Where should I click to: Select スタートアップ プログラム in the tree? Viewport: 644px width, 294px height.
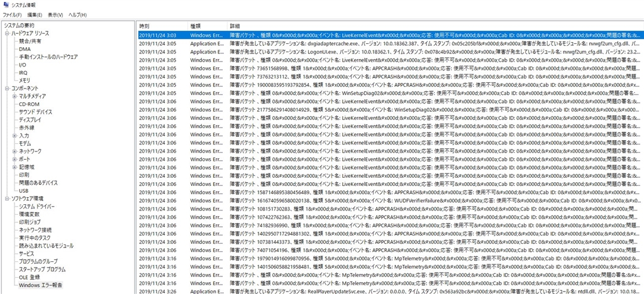point(42,269)
